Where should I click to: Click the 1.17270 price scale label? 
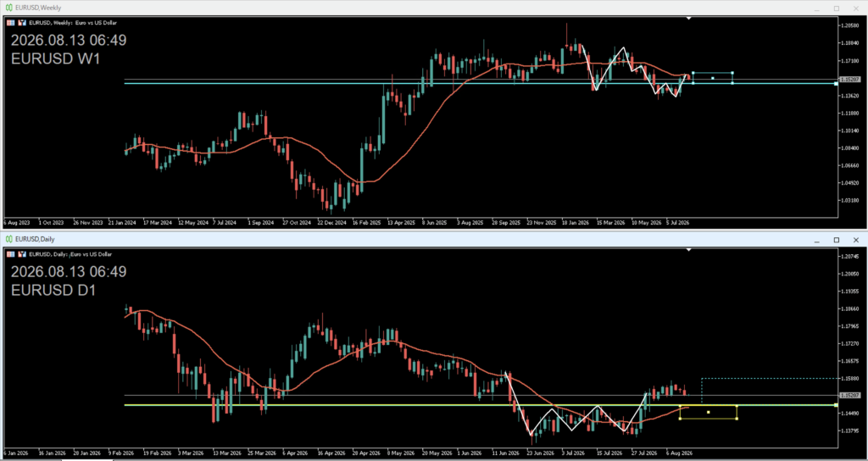click(849, 344)
